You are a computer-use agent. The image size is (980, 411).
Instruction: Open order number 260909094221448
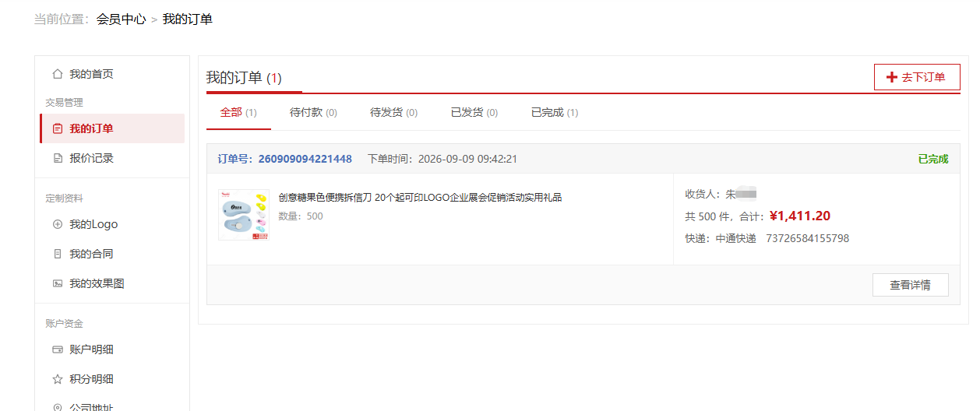coord(305,159)
